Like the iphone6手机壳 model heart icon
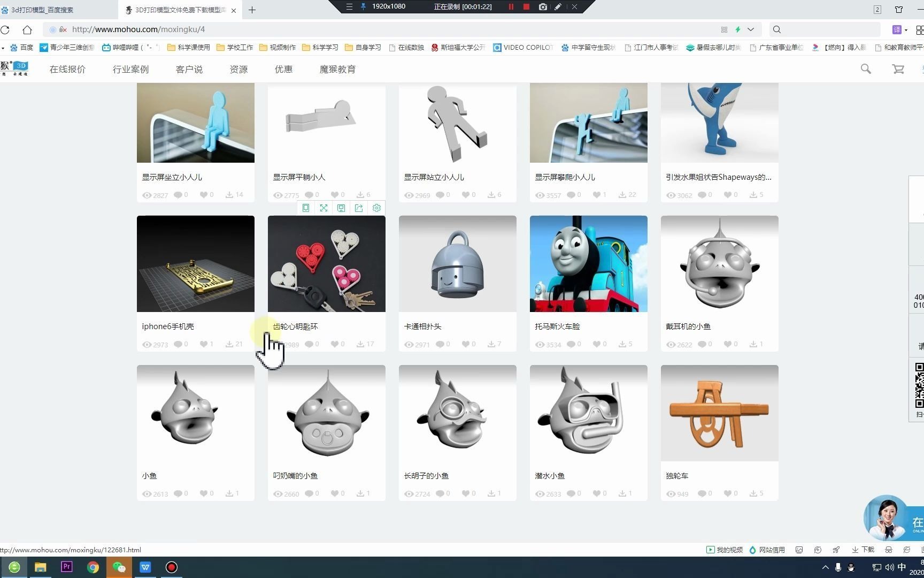 coord(204,344)
